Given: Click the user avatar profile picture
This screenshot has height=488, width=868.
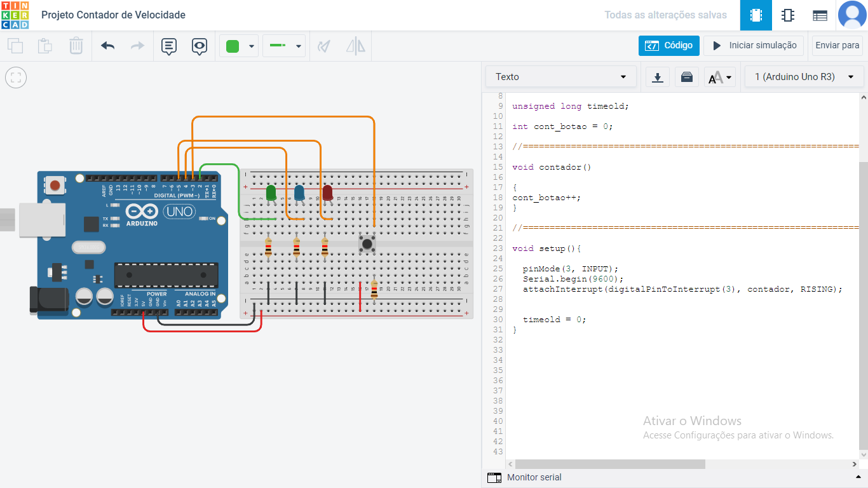Looking at the screenshot, I should pyautogui.click(x=853, y=15).
